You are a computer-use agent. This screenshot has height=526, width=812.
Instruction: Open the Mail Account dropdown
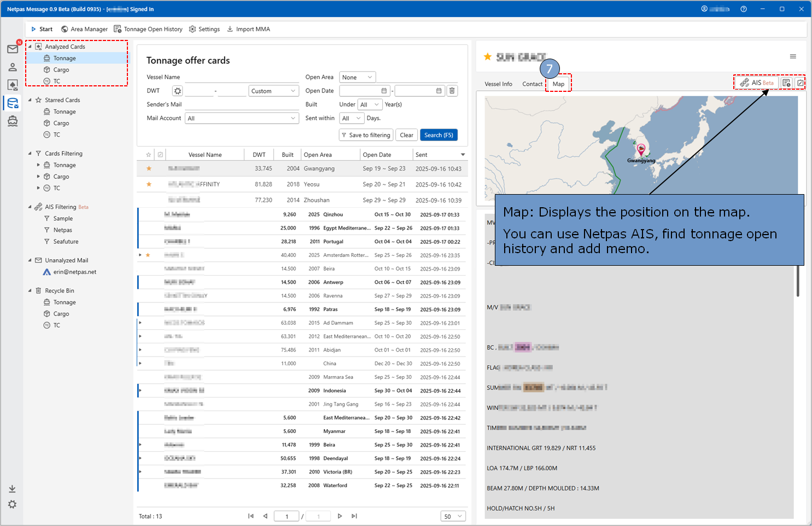pos(242,118)
